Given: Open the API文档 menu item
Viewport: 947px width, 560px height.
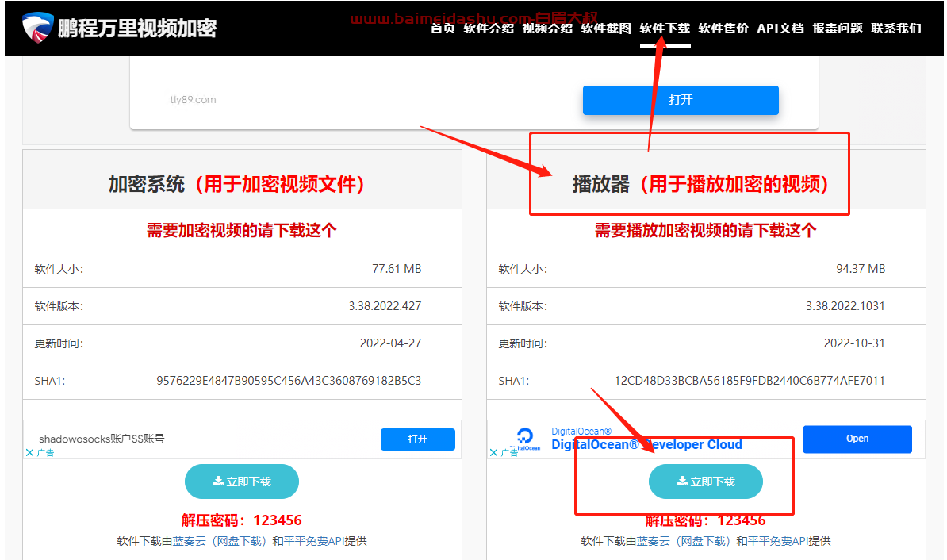Looking at the screenshot, I should (780, 29).
